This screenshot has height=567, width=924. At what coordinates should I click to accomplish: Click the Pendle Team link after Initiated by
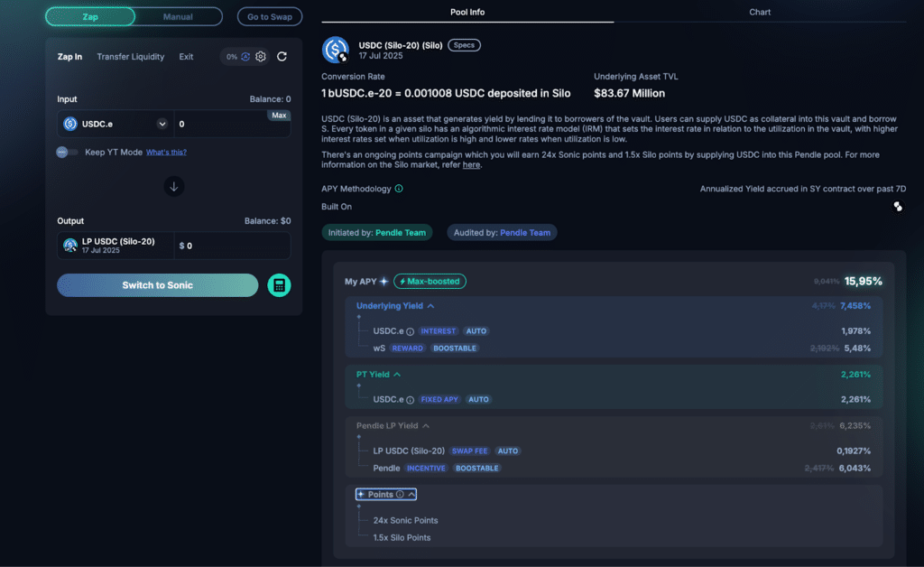[401, 233]
